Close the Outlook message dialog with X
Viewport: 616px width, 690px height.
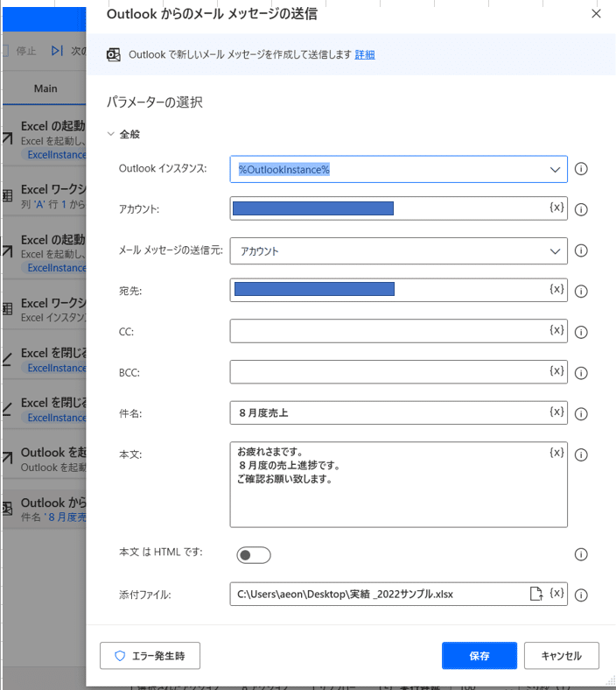(596, 14)
